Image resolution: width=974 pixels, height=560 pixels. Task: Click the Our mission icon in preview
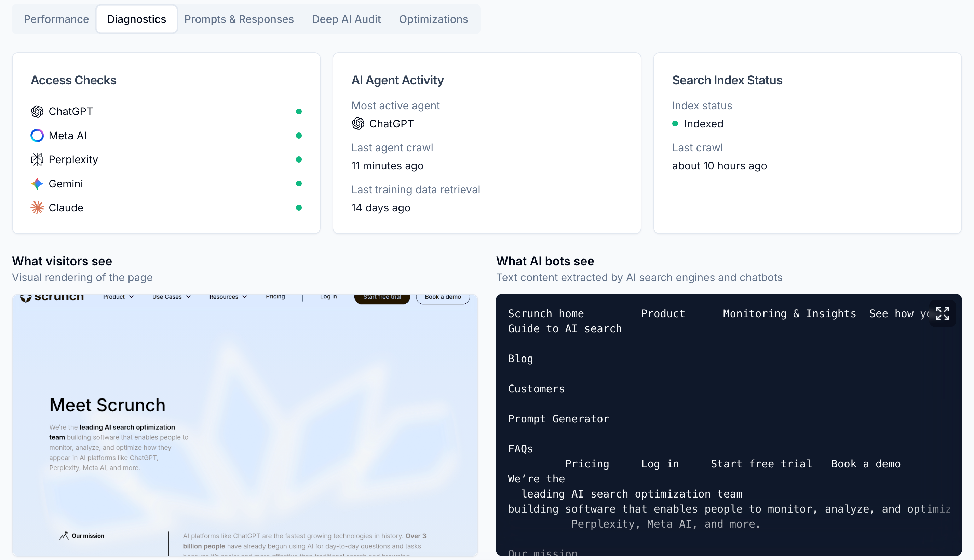coord(64,535)
